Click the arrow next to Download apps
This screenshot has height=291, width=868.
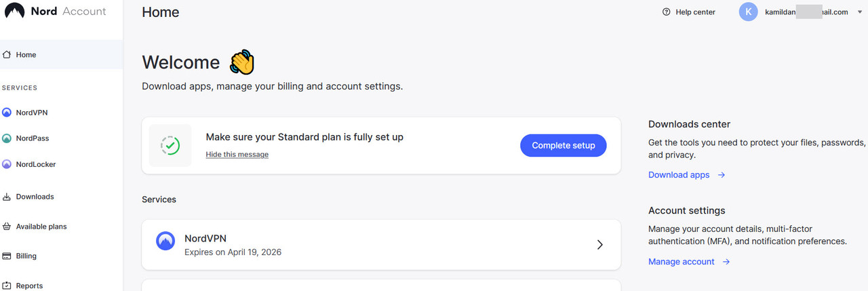point(722,175)
